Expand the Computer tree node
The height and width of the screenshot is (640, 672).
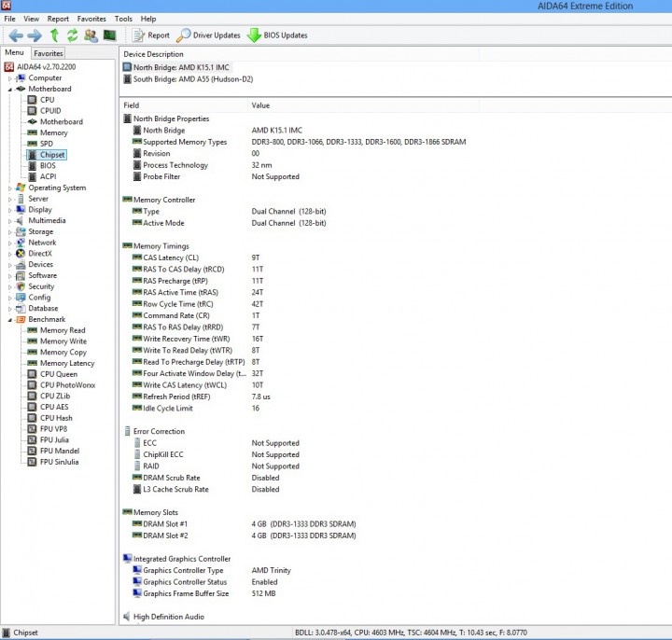point(10,78)
